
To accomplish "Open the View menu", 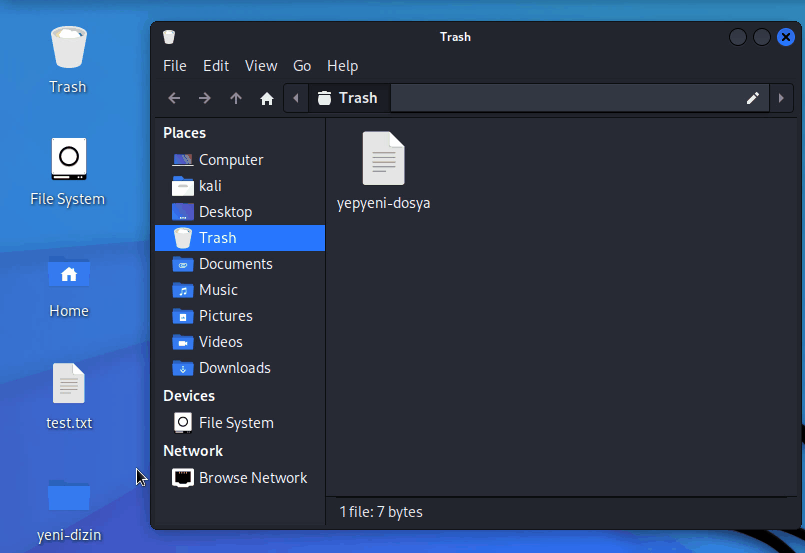I will coord(261,66).
